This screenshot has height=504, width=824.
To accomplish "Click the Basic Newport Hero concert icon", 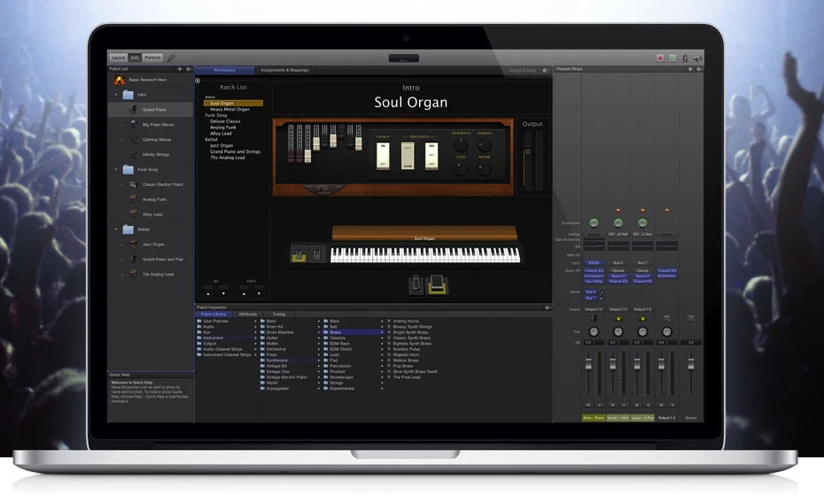I will [x=120, y=80].
